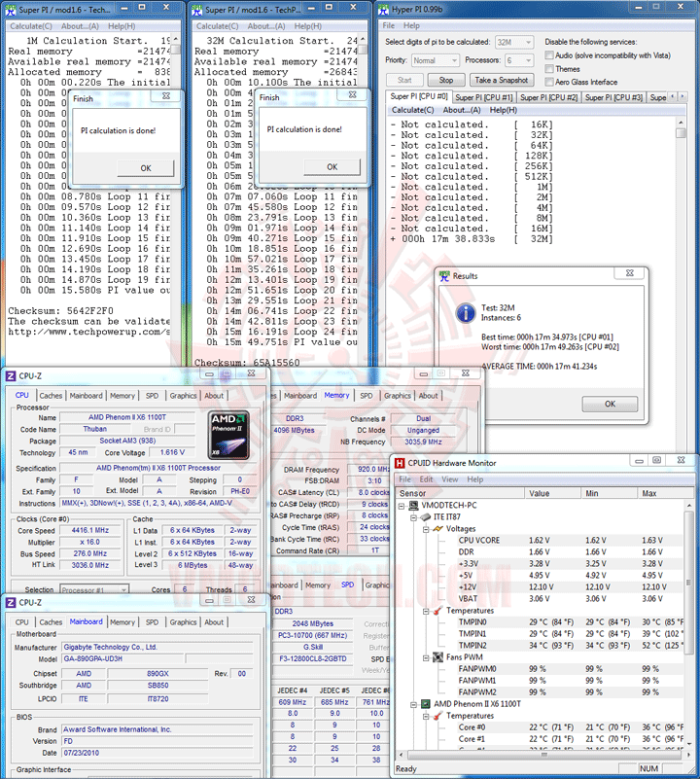Viewport: 700px width, 779px height.
Task: Open Calculate(C) menu in 1M Super PI
Action: (x=31, y=26)
